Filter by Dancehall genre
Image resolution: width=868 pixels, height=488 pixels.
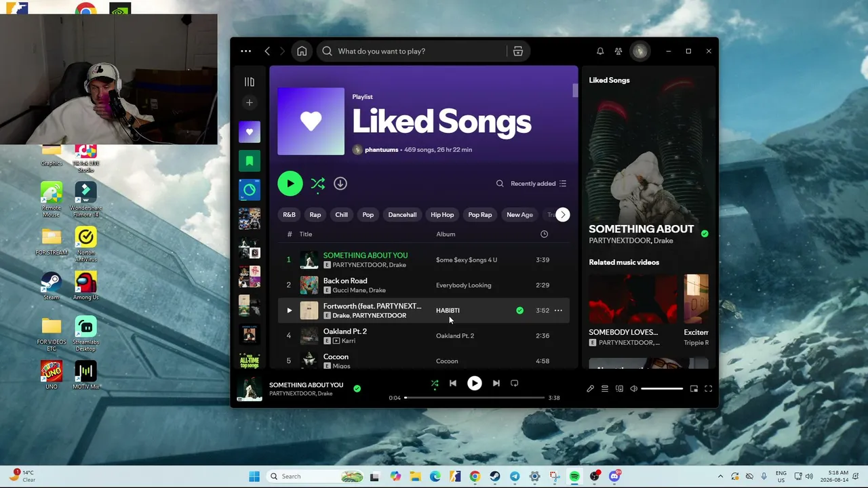[x=402, y=215]
